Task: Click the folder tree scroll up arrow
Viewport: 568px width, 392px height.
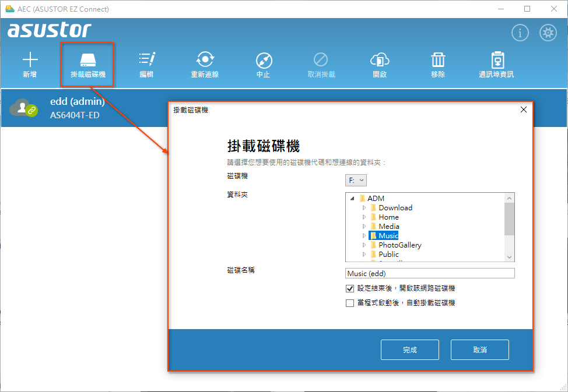Action: 509,198
